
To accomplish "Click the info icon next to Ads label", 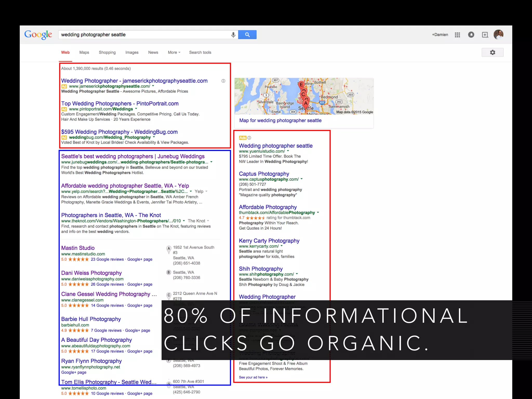I will pos(249,138).
